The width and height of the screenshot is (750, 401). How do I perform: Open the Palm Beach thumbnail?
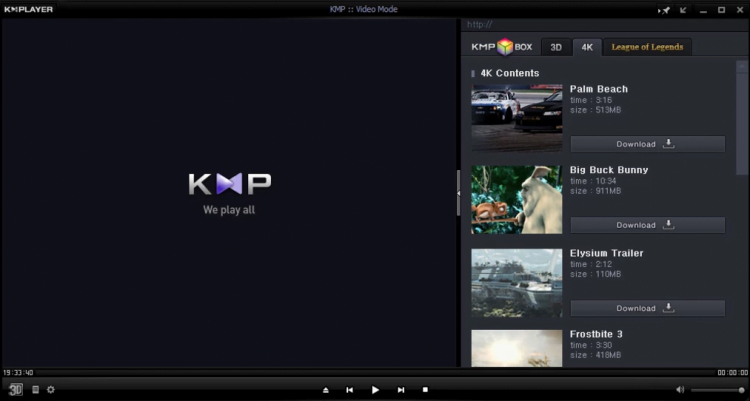click(x=517, y=118)
